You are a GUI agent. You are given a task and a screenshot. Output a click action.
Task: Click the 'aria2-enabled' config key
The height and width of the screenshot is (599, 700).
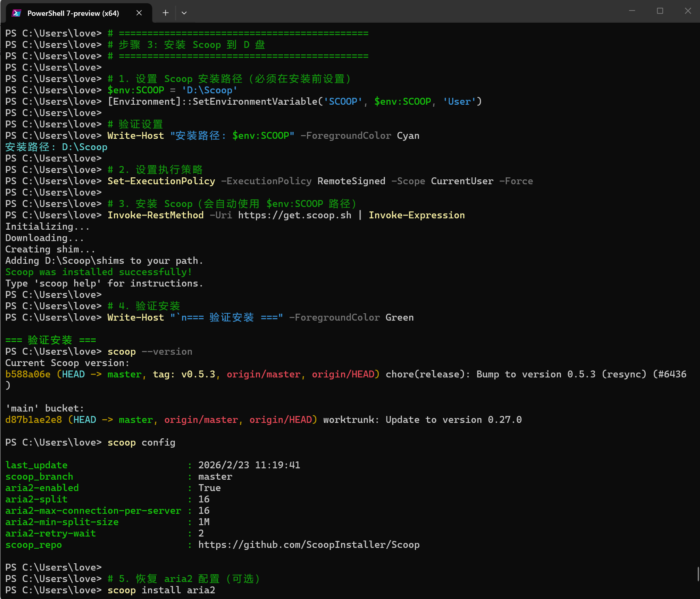(x=42, y=488)
